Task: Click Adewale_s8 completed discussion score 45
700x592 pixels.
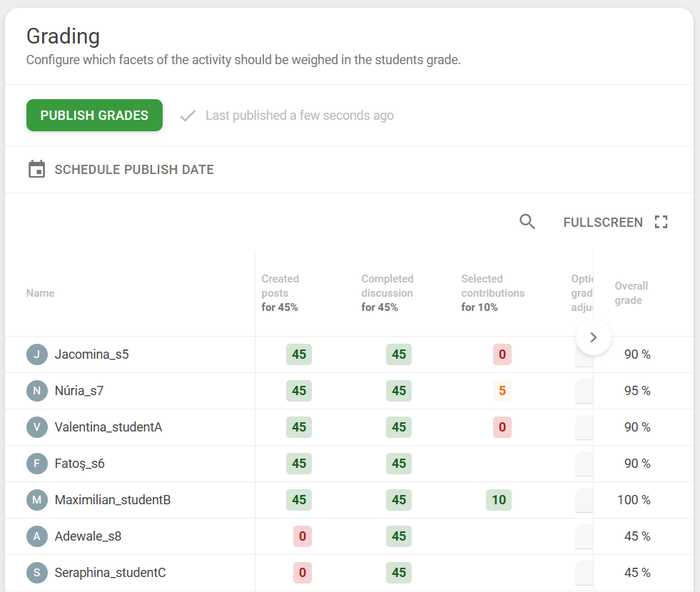Action: [399, 536]
